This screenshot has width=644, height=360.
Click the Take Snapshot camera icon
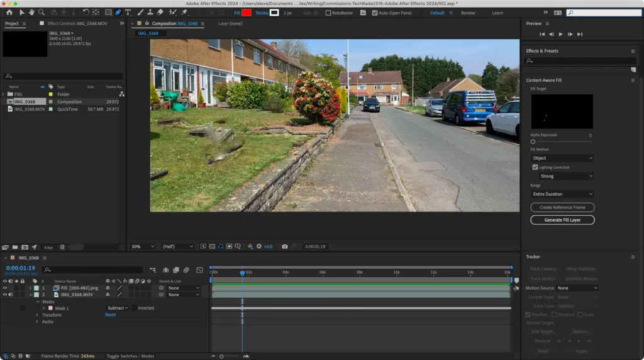point(285,247)
